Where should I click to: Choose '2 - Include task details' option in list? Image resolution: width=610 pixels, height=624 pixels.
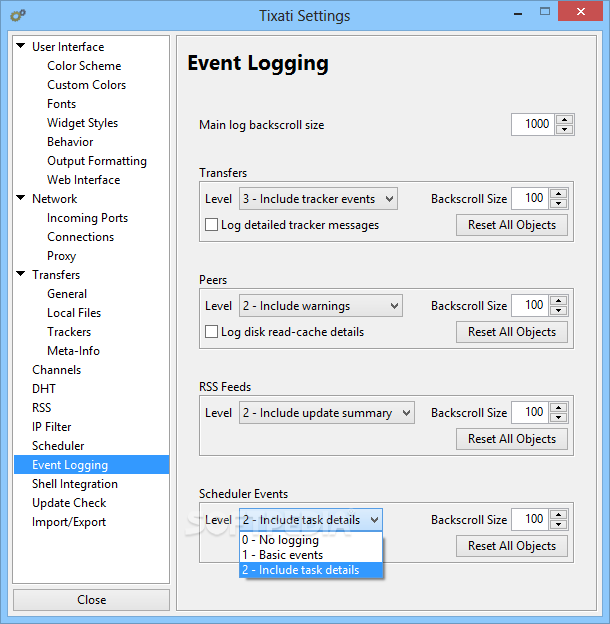coord(311,570)
